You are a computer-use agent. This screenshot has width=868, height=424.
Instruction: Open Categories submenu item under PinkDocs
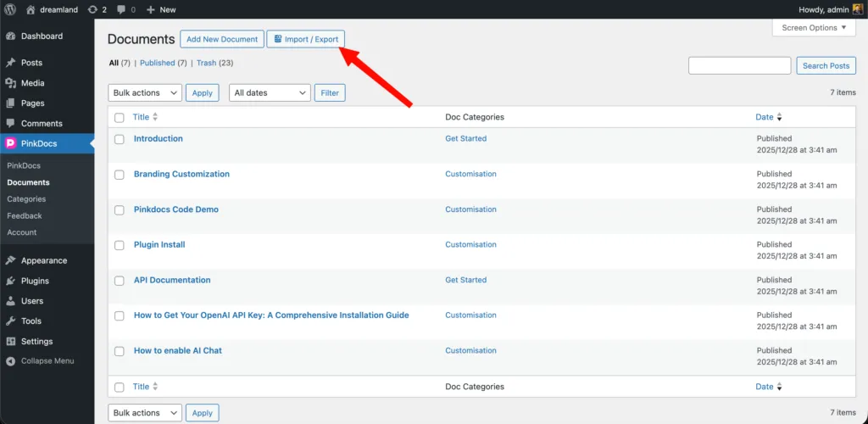[26, 199]
